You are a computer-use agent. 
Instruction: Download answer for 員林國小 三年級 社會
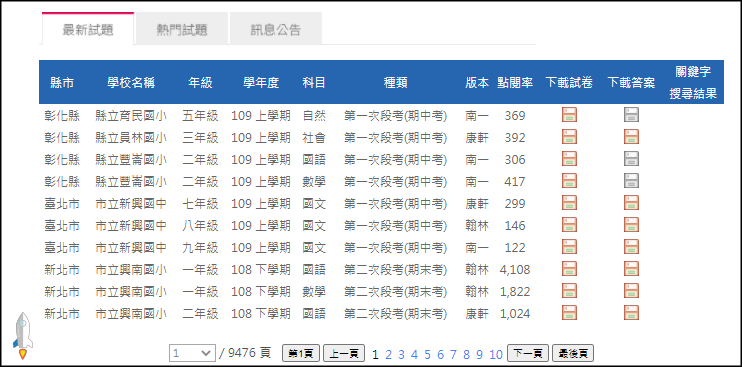(631, 137)
